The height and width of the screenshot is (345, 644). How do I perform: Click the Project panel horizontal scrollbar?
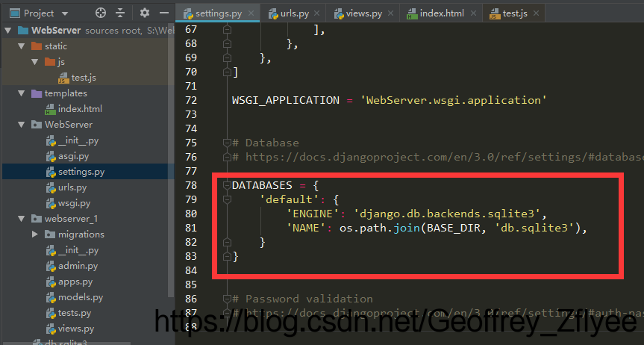tap(66, 343)
